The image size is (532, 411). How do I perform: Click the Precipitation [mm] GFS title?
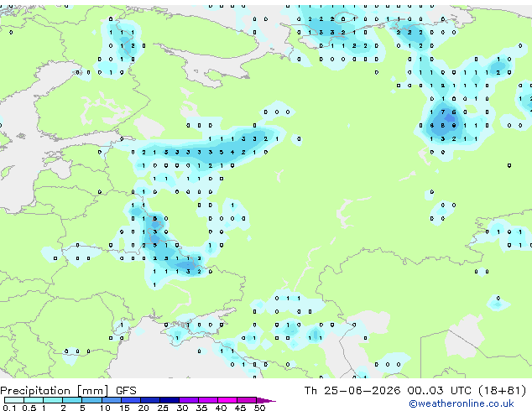(68, 391)
